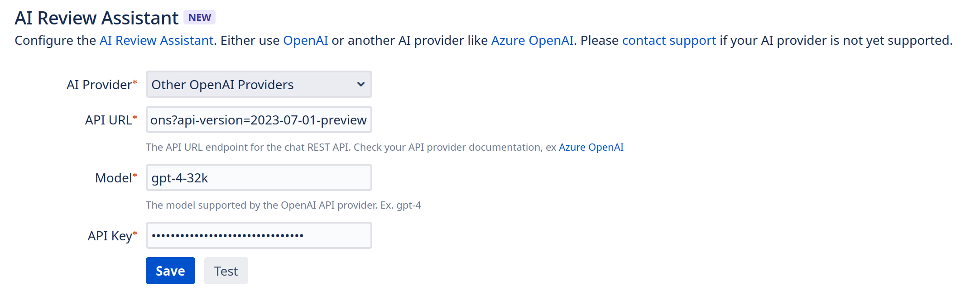This screenshot has height=296, width=980.
Task: Open the Azure OpenAI link below API URL field
Action: coord(591,148)
